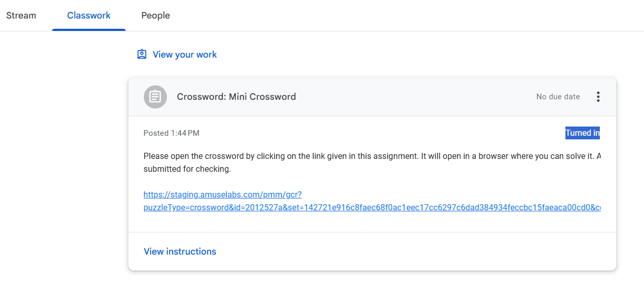The height and width of the screenshot is (287, 644).
Task: Click the highlighted Turned in status
Action: click(582, 133)
